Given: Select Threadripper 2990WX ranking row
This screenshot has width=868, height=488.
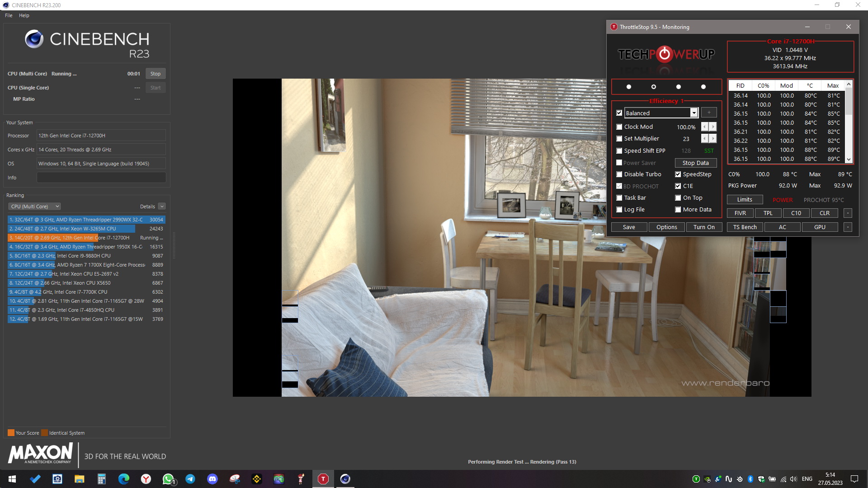Looking at the screenshot, I should 86,220.
